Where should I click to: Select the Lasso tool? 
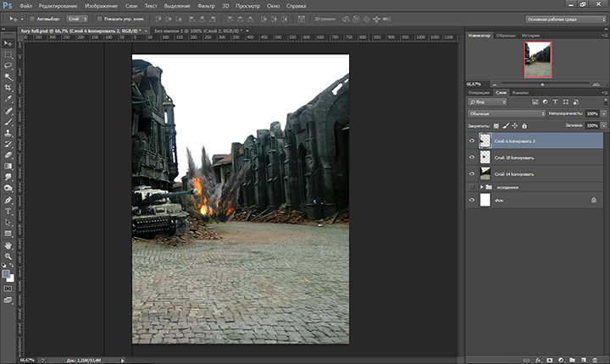tap(8, 64)
